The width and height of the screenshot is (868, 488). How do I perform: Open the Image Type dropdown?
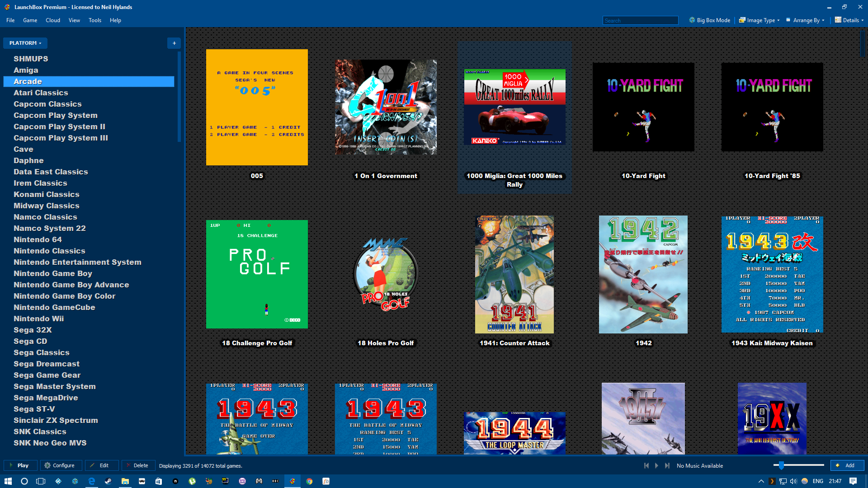(759, 20)
